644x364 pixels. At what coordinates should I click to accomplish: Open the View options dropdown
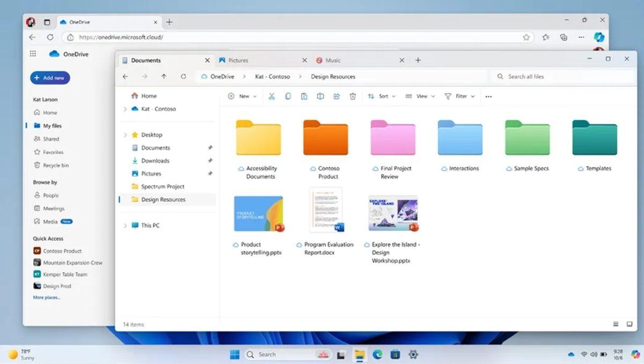pyautogui.click(x=420, y=96)
